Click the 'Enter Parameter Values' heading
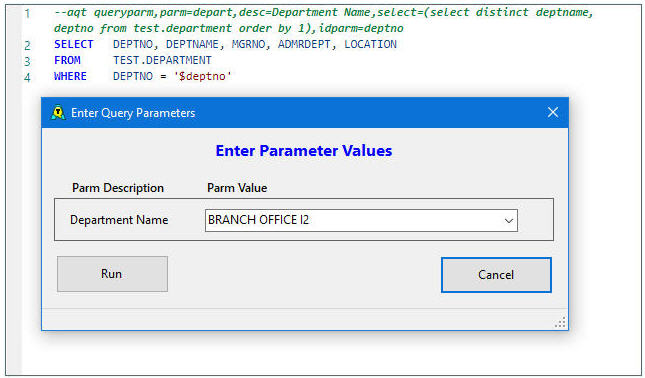This screenshot has width=645, height=378. (304, 151)
